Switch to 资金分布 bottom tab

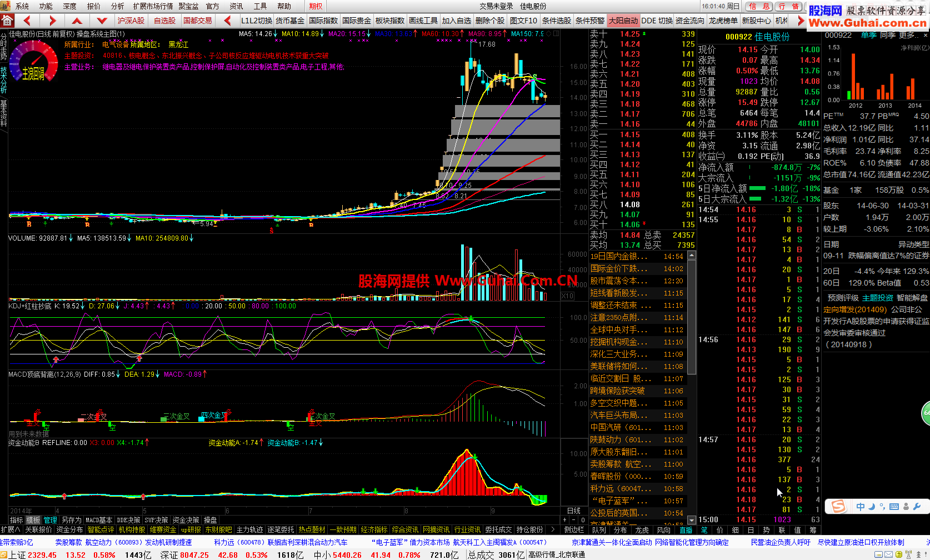point(69,529)
